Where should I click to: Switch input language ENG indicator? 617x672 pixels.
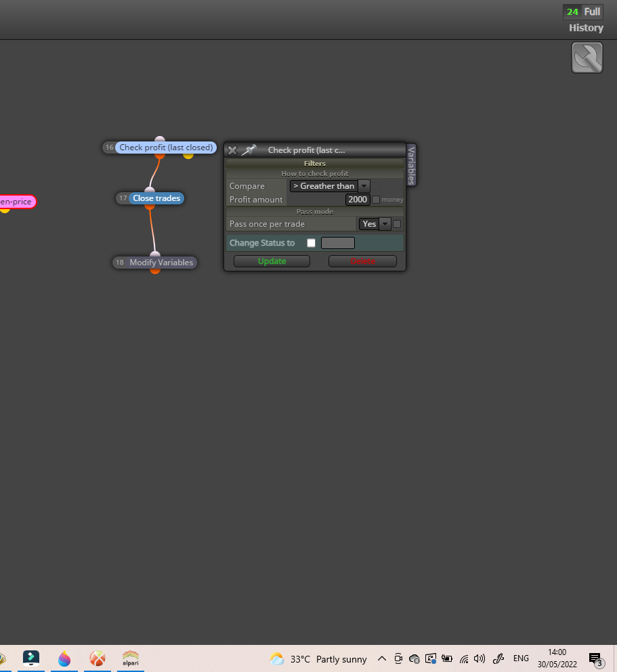[521, 658]
